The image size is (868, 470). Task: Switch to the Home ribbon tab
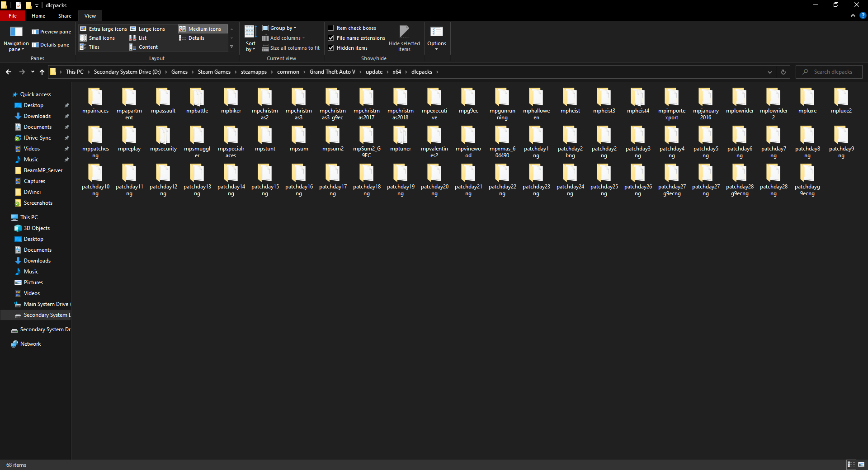pos(38,16)
